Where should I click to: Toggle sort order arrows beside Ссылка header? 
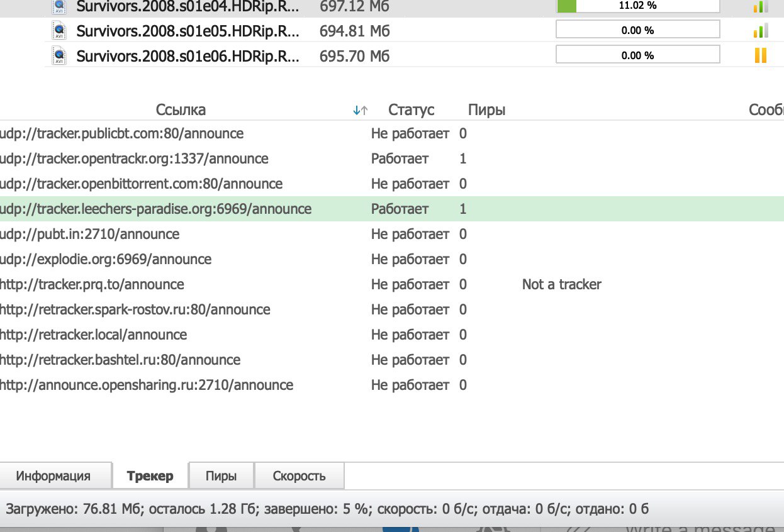click(x=361, y=111)
